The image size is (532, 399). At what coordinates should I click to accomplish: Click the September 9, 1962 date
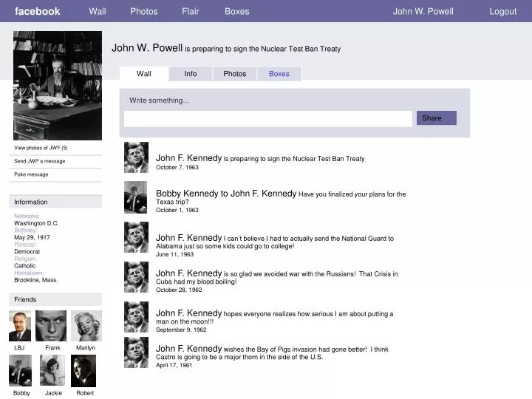coord(181,330)
